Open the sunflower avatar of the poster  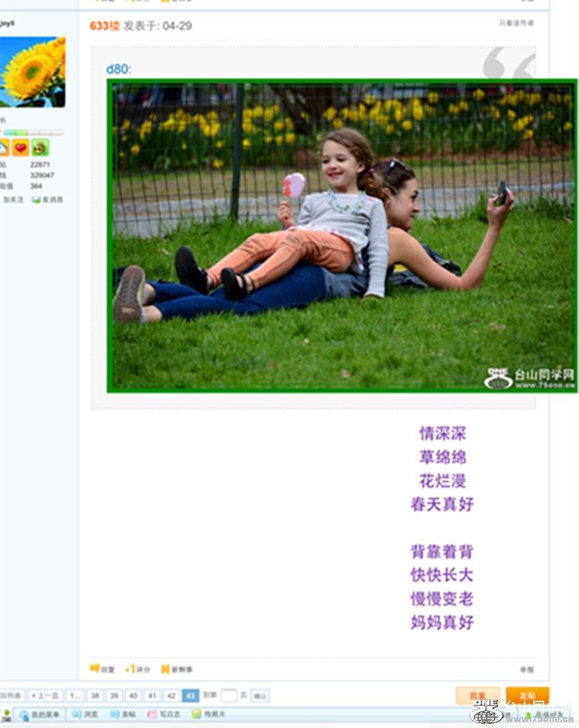coord(32,72)
